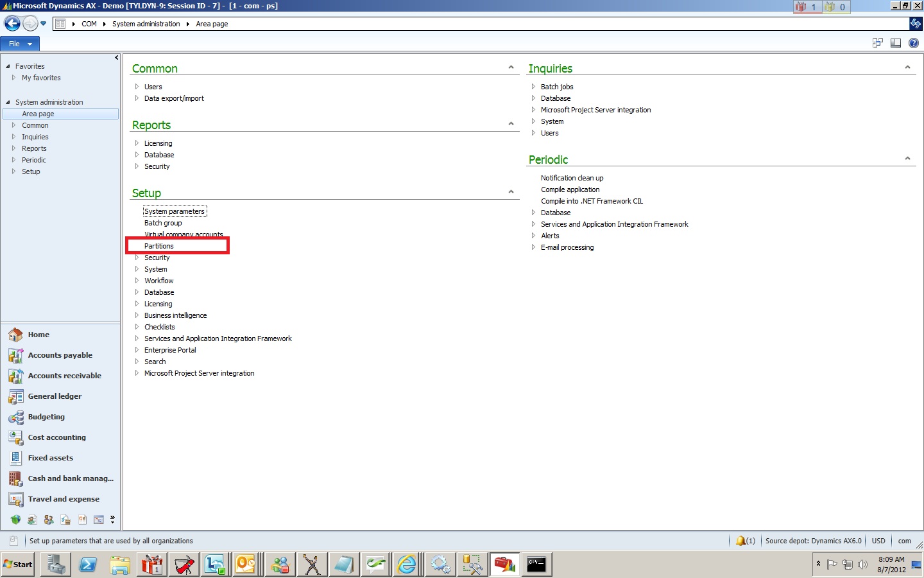Open Compile application link
924x578 pixels.
[x=570, y=189]
